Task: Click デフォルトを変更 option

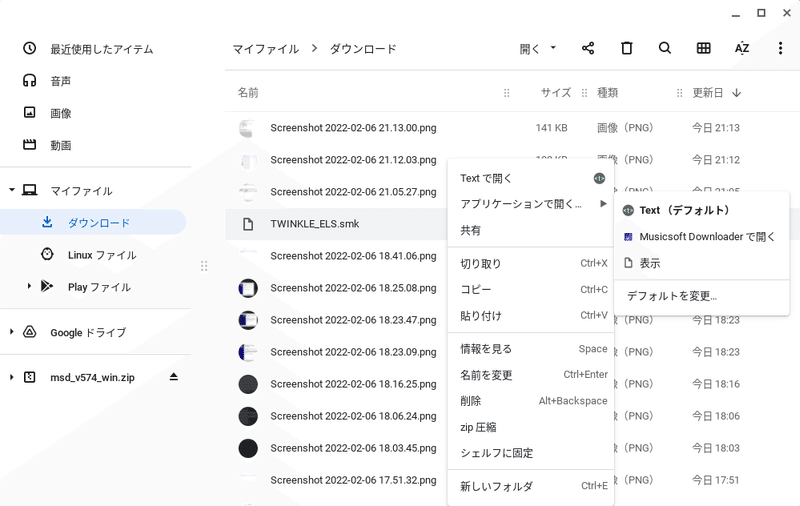Action: [671, 296]
